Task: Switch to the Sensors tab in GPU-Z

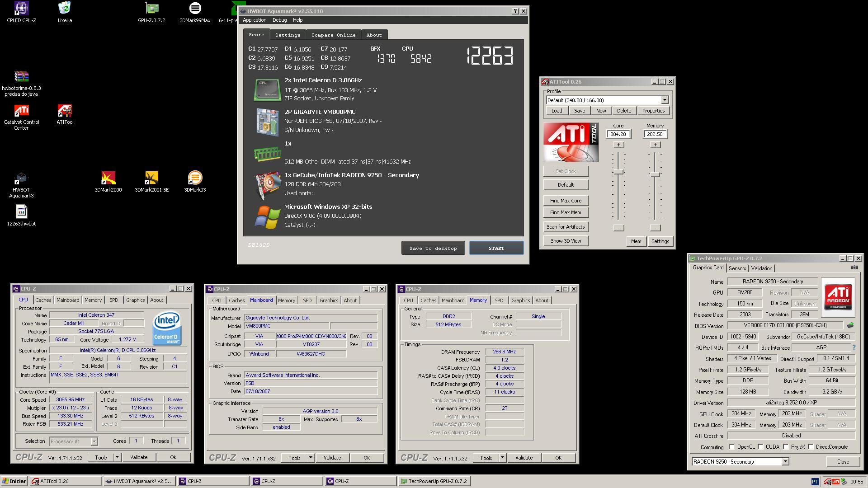Action: (x=737, y=268)
